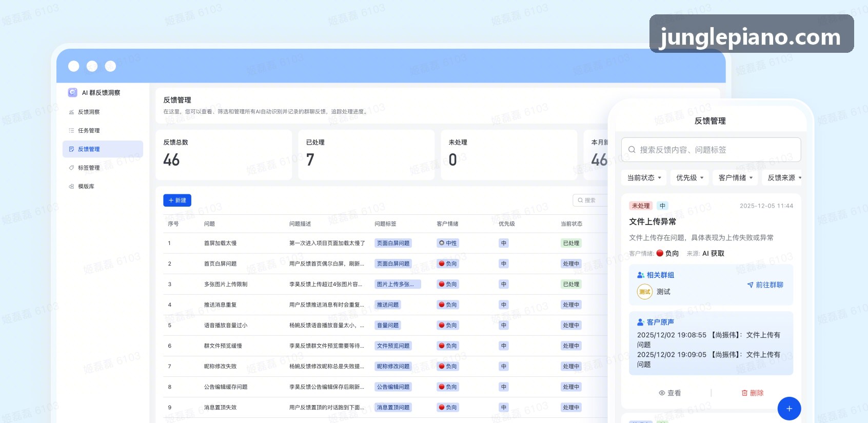868x423 pixels.
Task: Click the 中性 sentiment tag in row 1
Action: pos(448,244)
